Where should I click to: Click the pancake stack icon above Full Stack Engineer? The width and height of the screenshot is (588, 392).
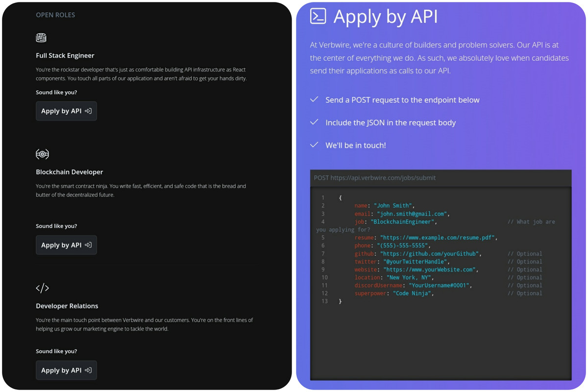pos(41,38)
